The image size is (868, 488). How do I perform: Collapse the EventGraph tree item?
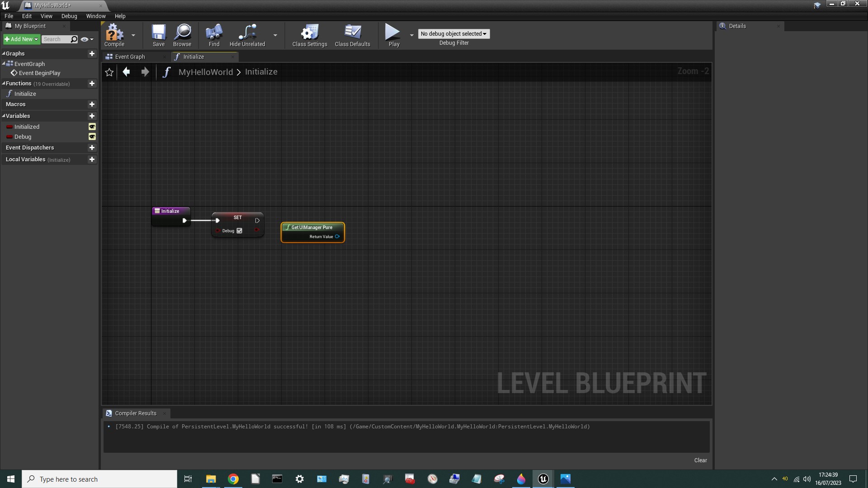click(4, 63)
